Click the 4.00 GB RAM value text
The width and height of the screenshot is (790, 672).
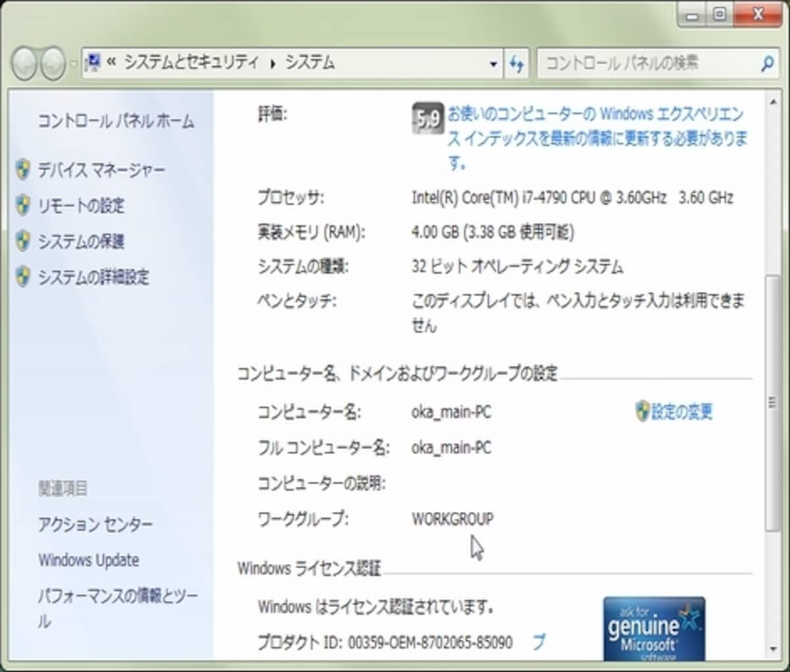click(x=492, y=232)
